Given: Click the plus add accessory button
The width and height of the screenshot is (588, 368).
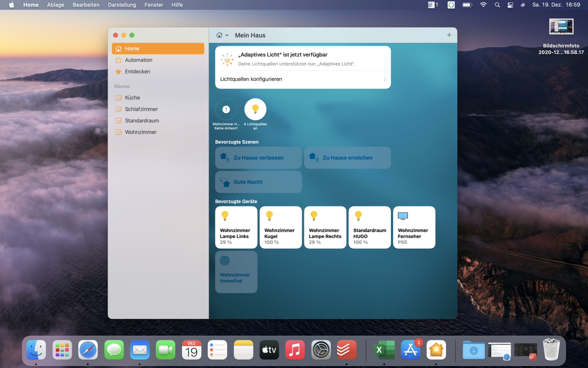Looking at the screenshot, I should 449,35.
